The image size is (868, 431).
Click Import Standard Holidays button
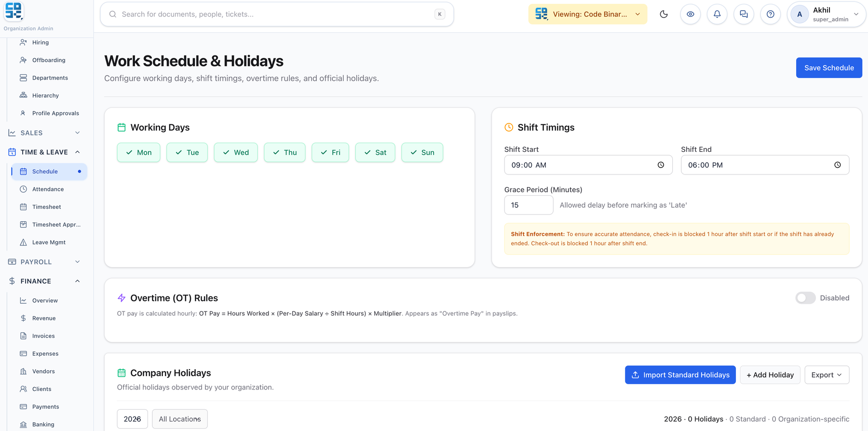(x=680, y=375)
